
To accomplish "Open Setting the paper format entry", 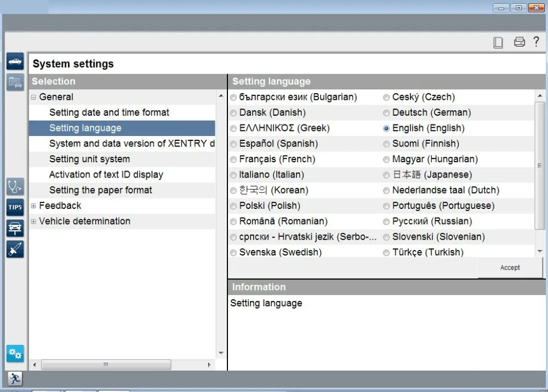I will (x=101, y=190).
